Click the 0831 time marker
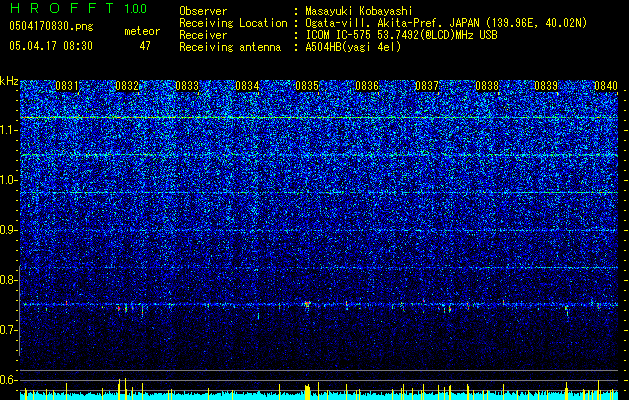Viewport: 629px width, 400px height. (67, 86)
